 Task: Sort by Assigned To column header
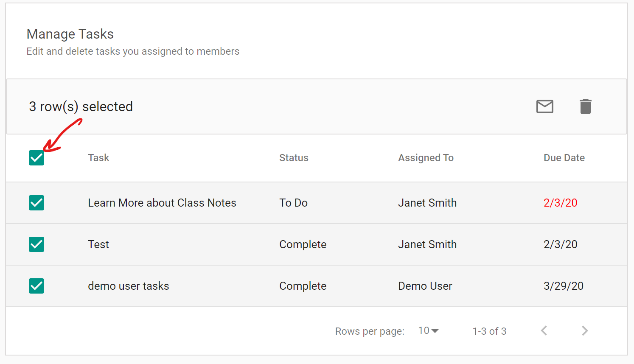click(426, 158)
